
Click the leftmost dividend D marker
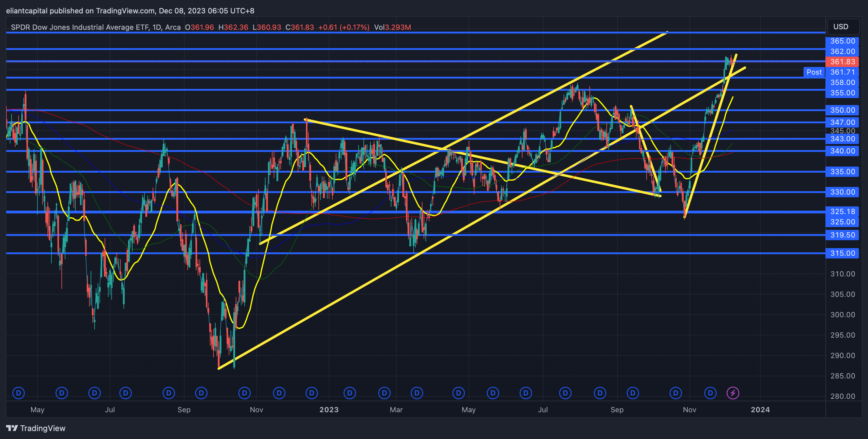pyautogui.click(x=19, y=393)
